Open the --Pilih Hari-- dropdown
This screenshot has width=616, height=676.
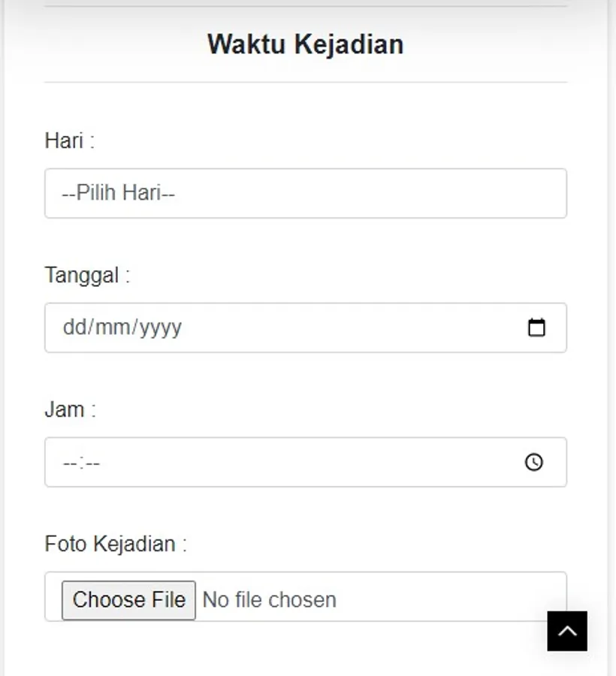305,193
